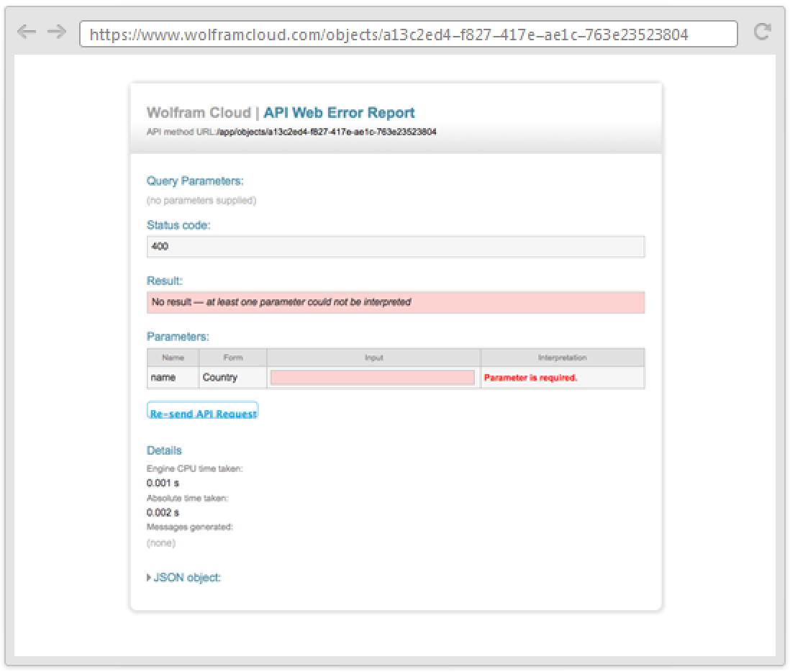Viewport: 790px width, 672px height.
Task: Click the browser forward arrow
Action: [x=58, y=32]
